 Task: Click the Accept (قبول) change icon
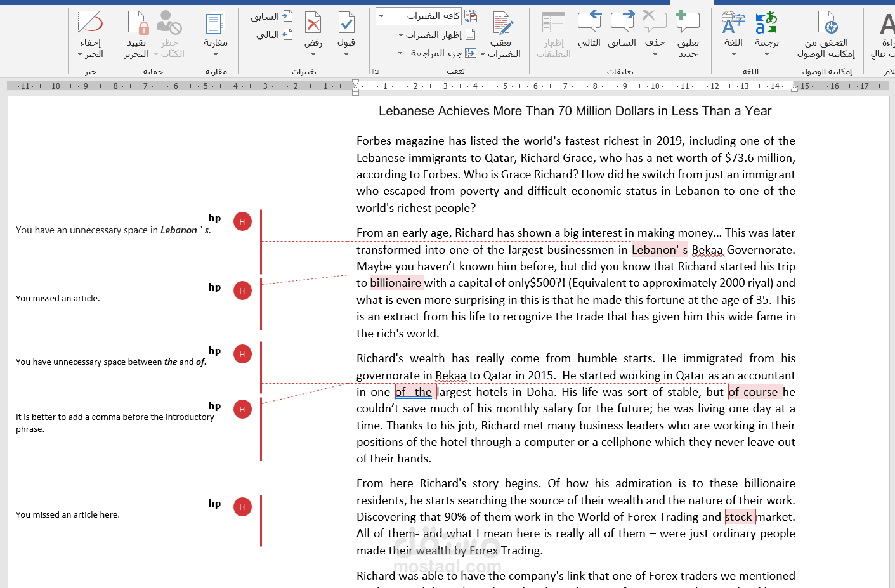pos(346,23)
